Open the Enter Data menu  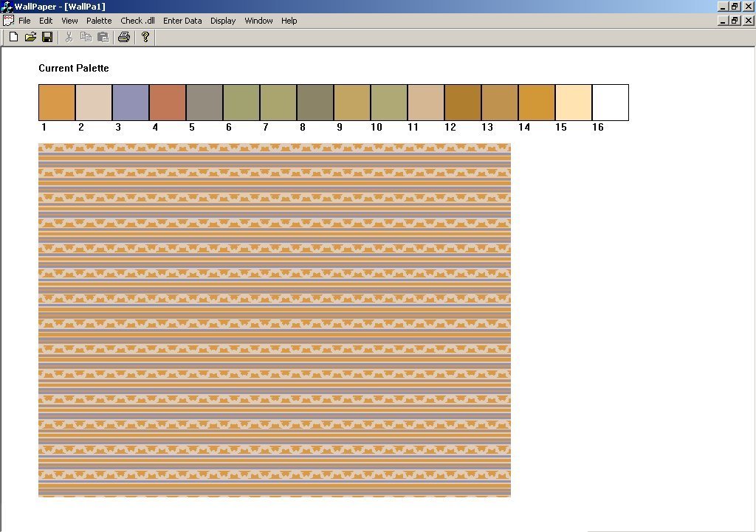coord(182,21)
